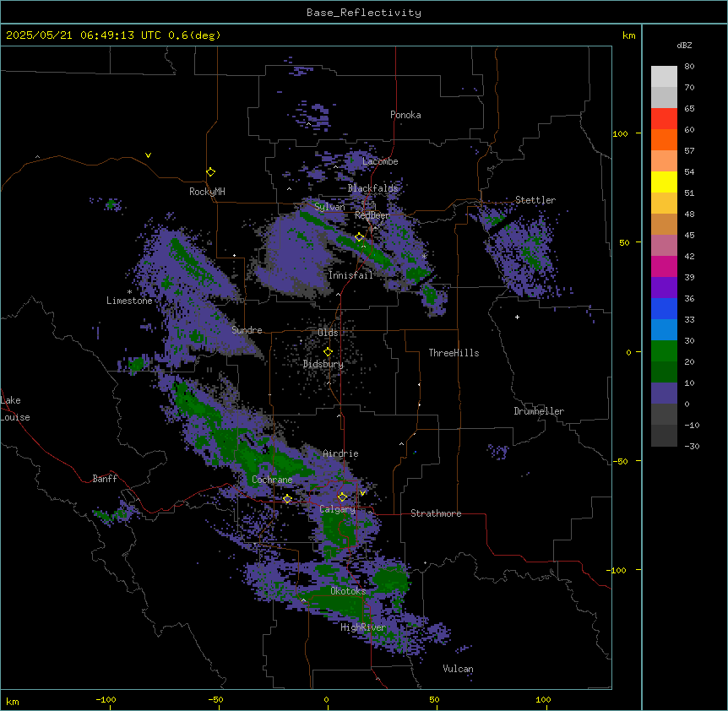Click the asterisk marker above Limestone label
The image size is (728, 711).
pyautogui.click(x=129, y=292)
